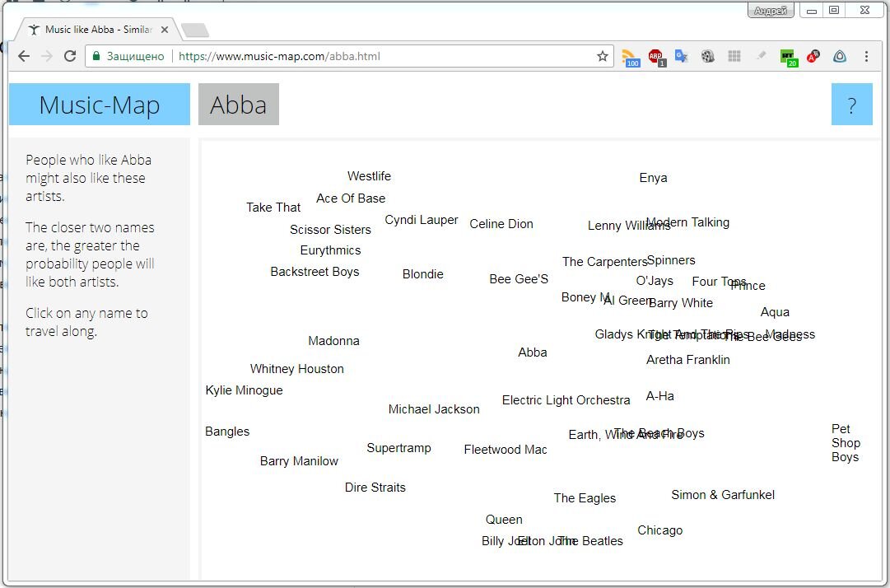
Task: Minimize the Chrome window
Action: (x=812, y=11)
